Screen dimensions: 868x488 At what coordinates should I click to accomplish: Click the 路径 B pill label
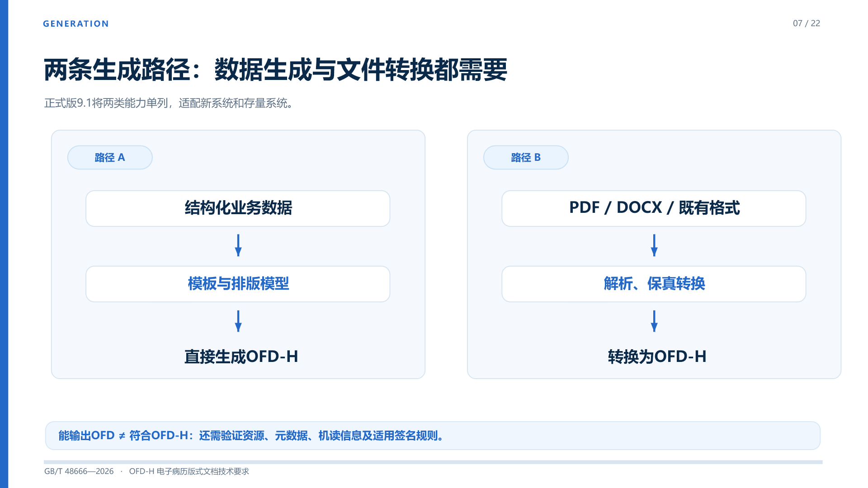click(526, 157)
